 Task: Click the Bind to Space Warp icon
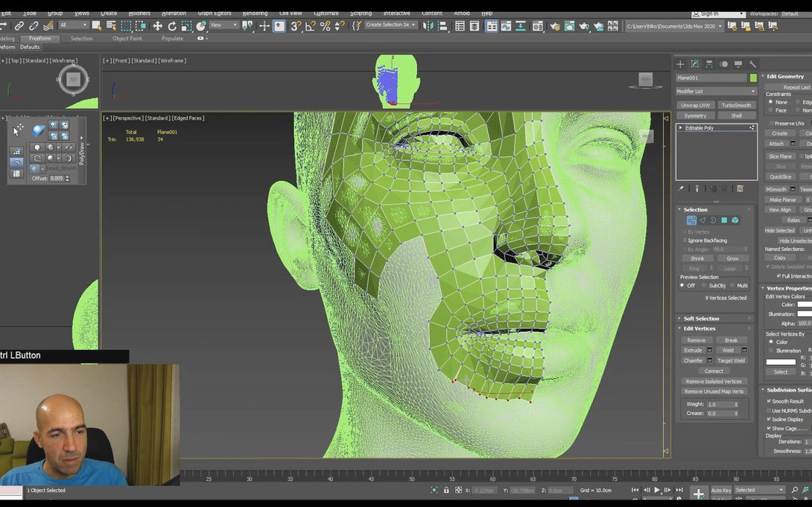48,25
